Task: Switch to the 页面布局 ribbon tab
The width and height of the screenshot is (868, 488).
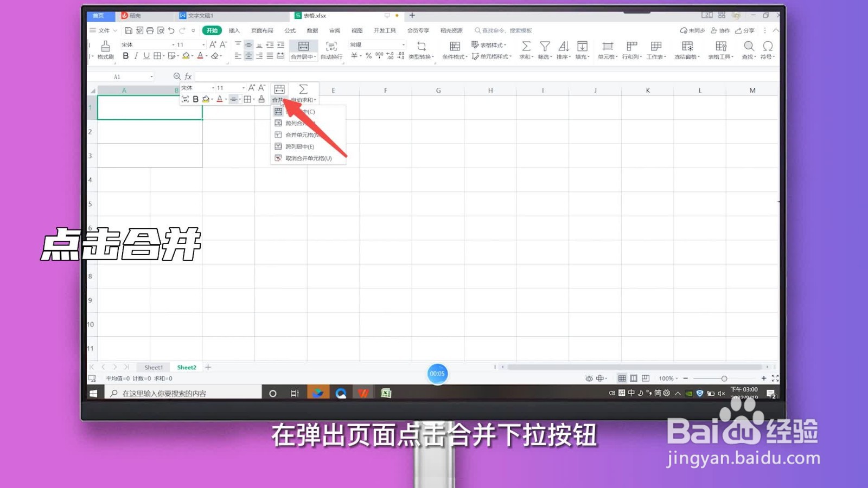Action: [x=262, y=30]
